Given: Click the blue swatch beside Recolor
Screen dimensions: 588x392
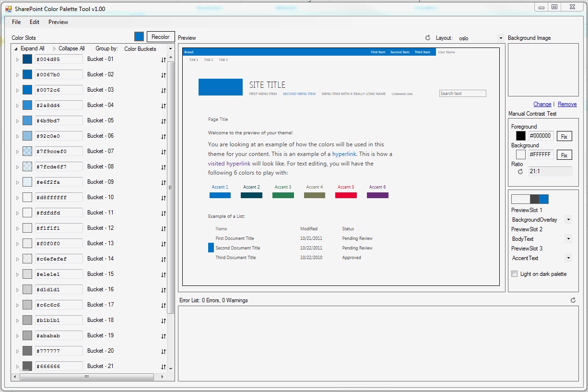Looking at the screenshot, I should [139, 37].
